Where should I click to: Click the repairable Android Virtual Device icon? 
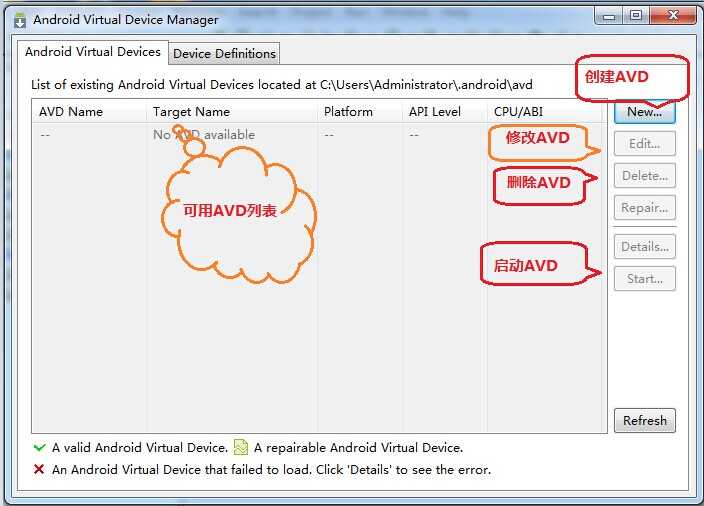[241, 447]
